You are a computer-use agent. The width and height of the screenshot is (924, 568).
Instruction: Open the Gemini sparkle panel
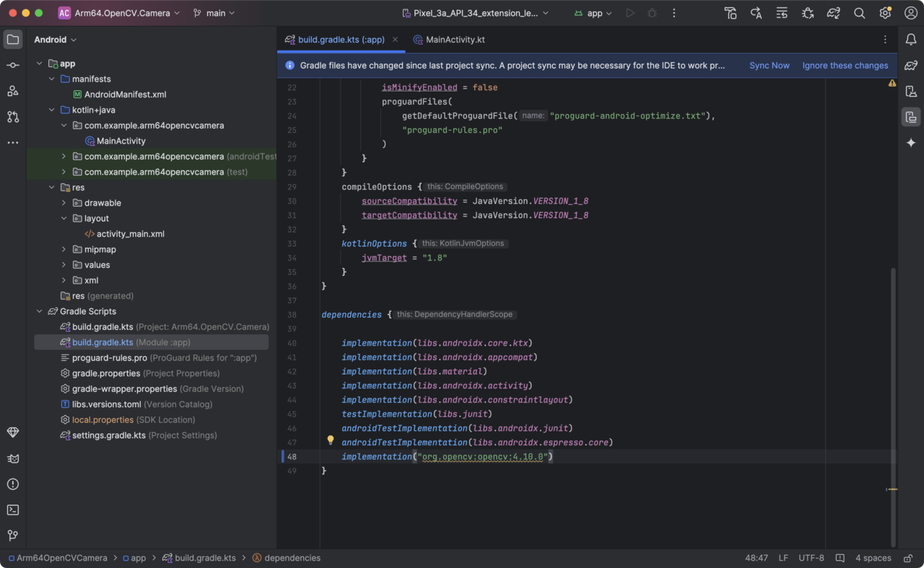(911, 143)
